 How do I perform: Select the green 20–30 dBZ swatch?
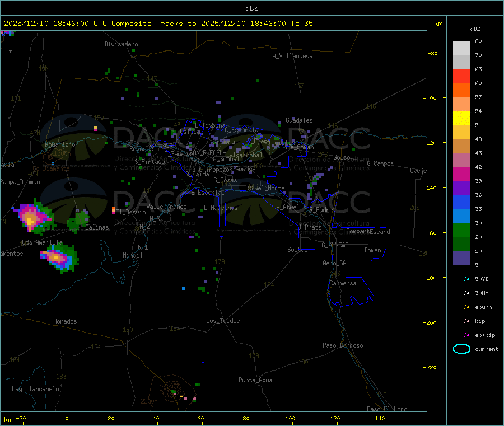click(461, 230)
